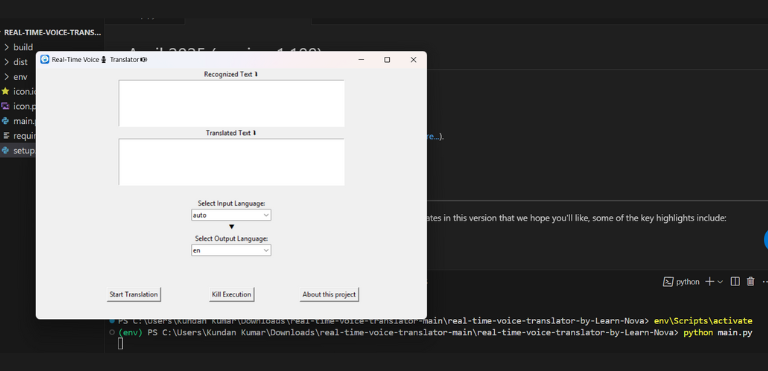Open the Select Output Language combobox
This screenshot has width=768, height=371.
[x=231, y=250]
